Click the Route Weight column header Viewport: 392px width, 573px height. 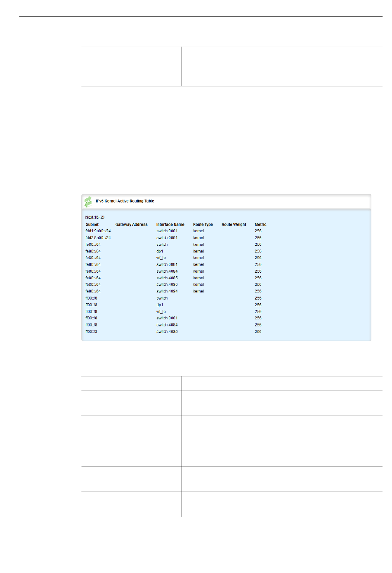pos(234,225)
